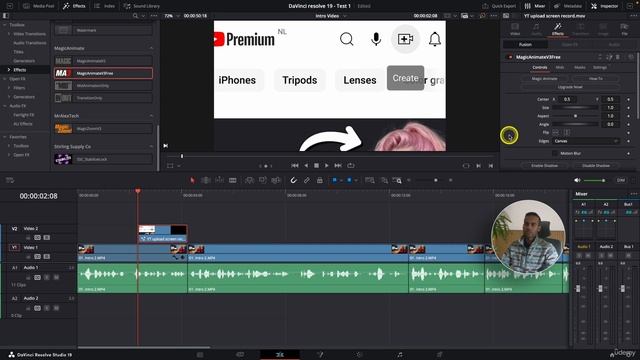640x360 pixels.
Task: Toggle the Effects panel in top toolbar
Action: coord(74,6)
